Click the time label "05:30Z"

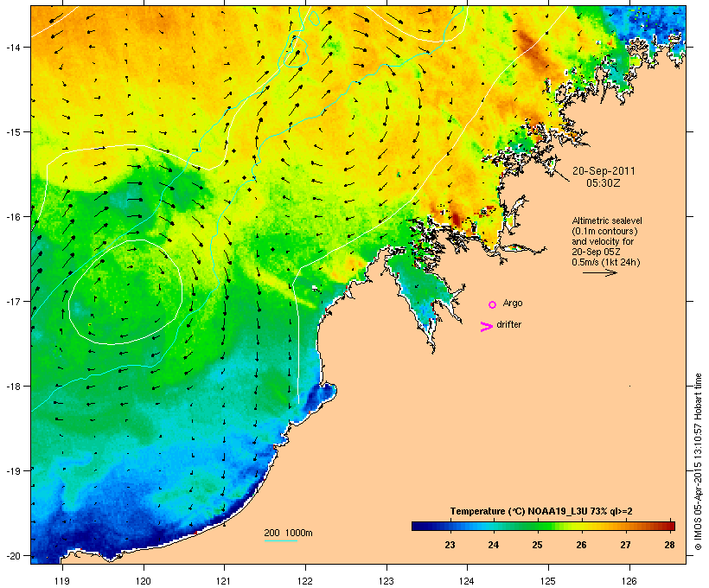click(604, 183)
